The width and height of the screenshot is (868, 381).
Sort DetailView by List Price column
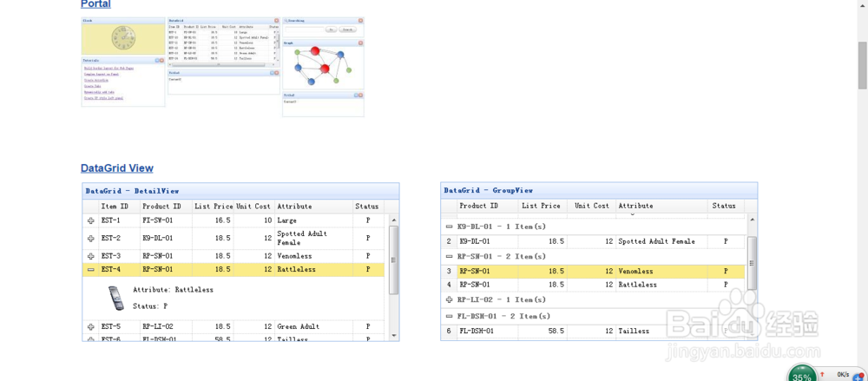pos(214,206)
